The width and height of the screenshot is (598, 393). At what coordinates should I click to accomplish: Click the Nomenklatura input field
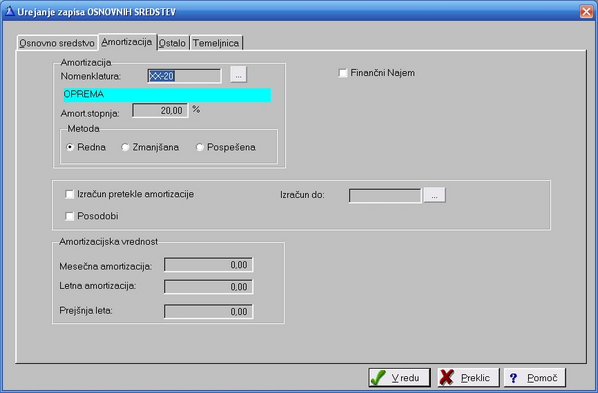pyautogui.click(x=184, y=76)
